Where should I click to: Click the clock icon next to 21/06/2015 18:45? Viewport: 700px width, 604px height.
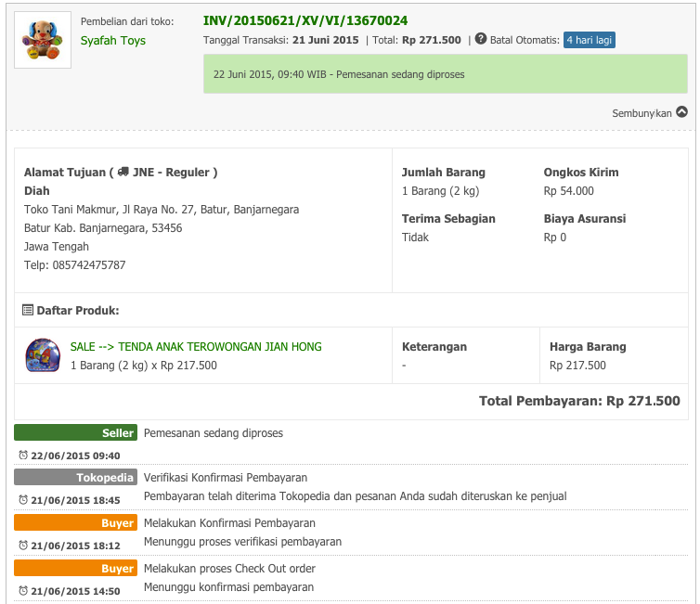click(23, 500)
